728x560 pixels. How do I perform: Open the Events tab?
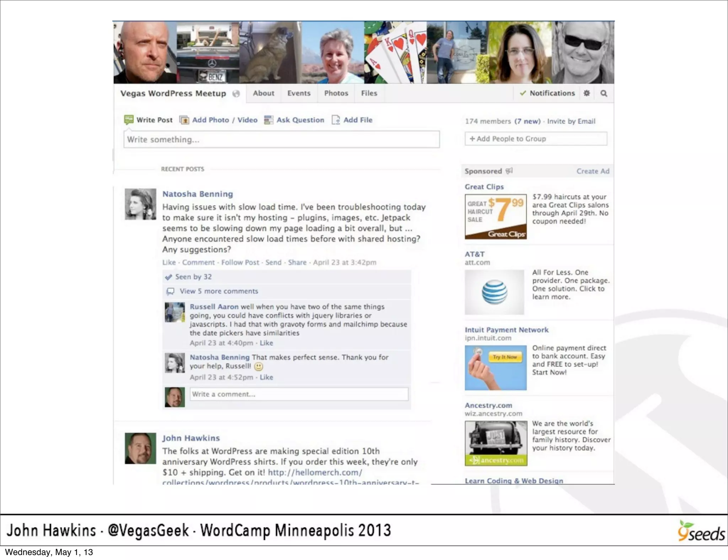299,93
